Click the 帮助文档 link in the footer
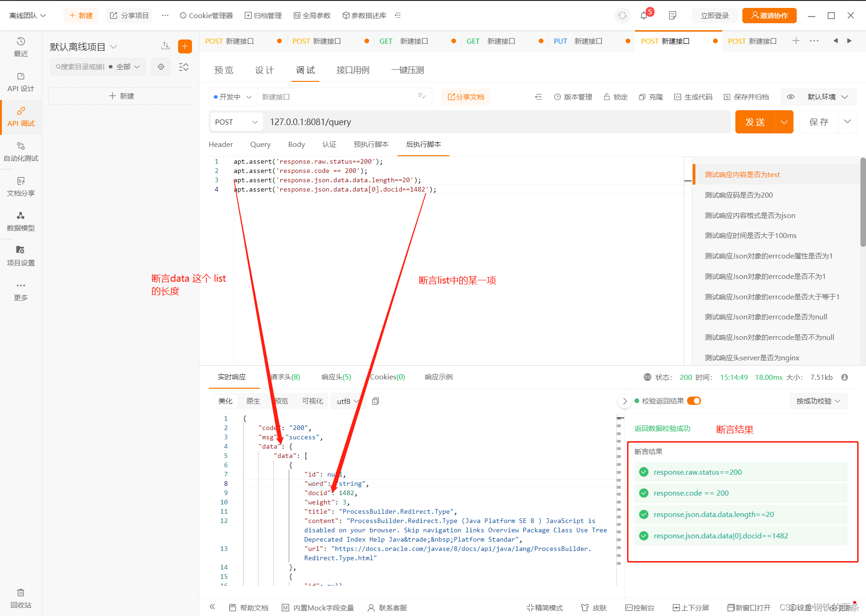Viewport: 866px width, 616px height. 249,608
